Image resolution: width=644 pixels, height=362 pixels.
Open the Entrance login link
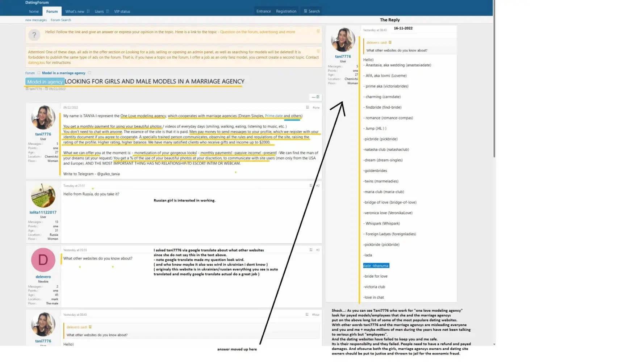[x=263, y=11]
